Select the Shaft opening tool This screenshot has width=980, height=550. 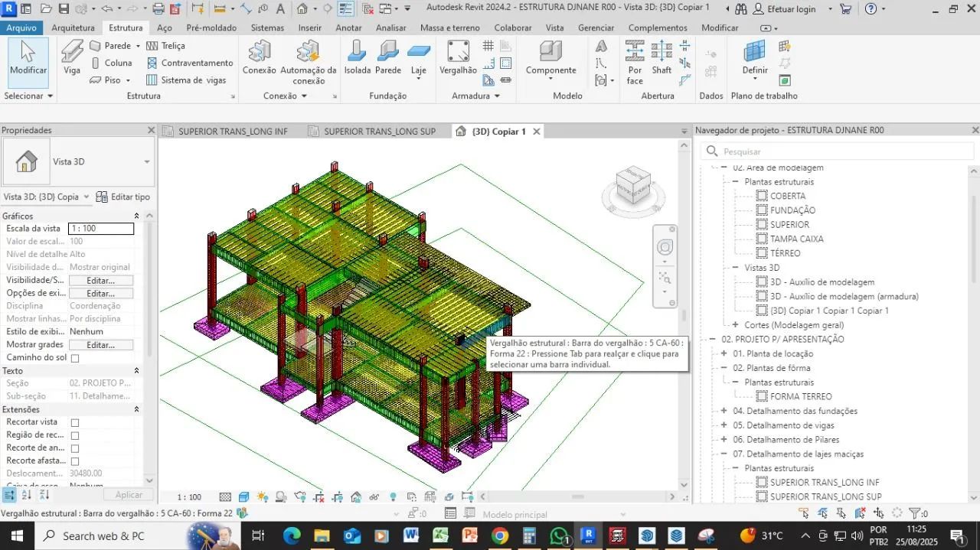point(661,57)
